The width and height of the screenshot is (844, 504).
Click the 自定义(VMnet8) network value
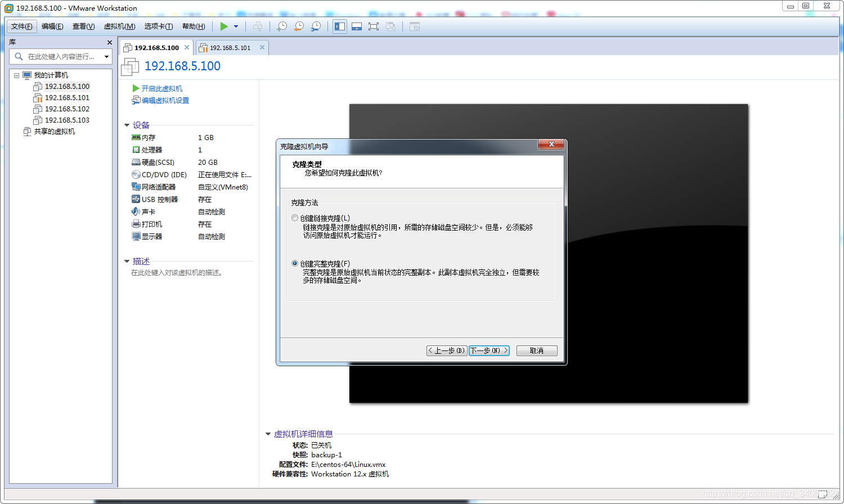223,187
